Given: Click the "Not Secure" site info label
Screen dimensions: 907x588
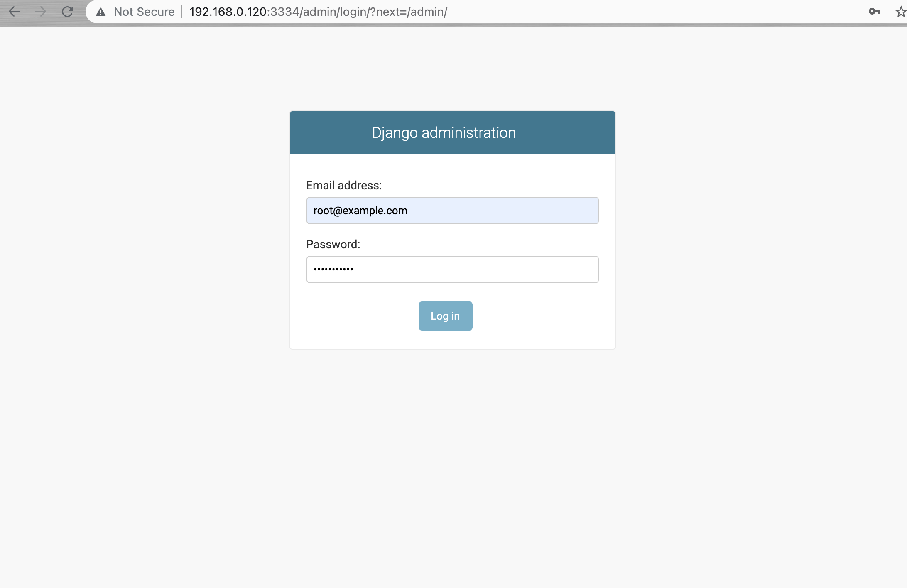Looking at the screenshot, I should pyautogui.click(x=144, y=12).
